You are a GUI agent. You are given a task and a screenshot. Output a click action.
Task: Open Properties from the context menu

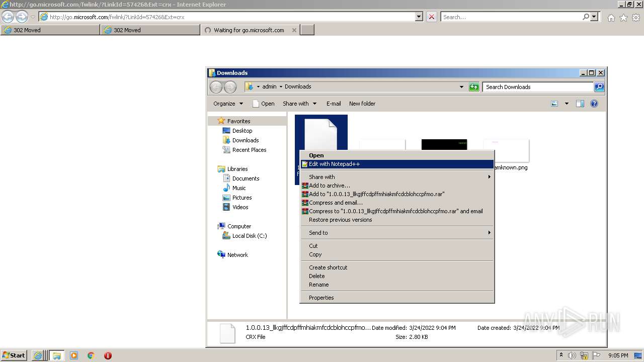397,298
